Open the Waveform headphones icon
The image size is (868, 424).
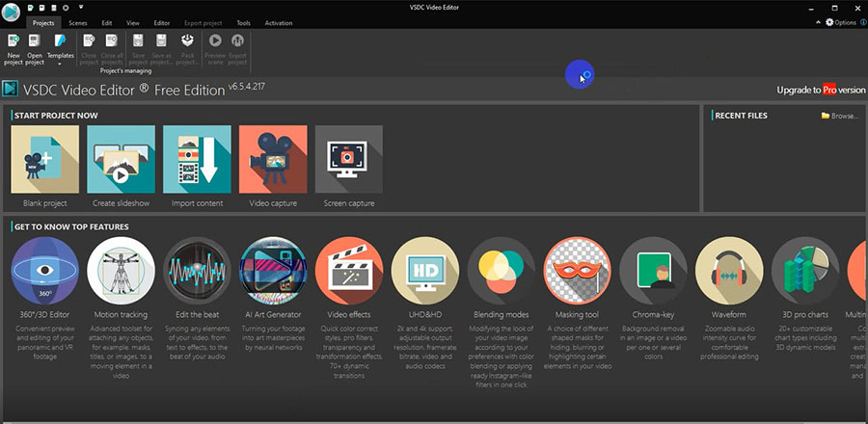click(729, 271)
